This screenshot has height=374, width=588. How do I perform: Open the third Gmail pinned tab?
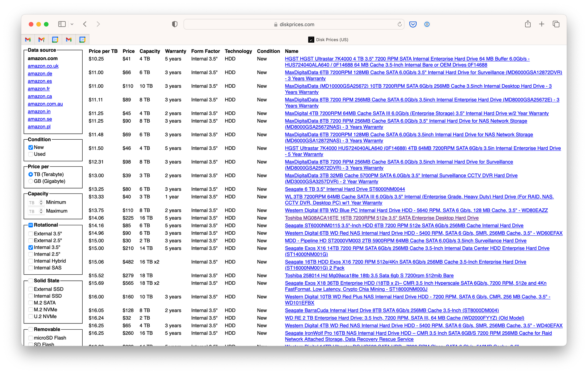[69, 39]
